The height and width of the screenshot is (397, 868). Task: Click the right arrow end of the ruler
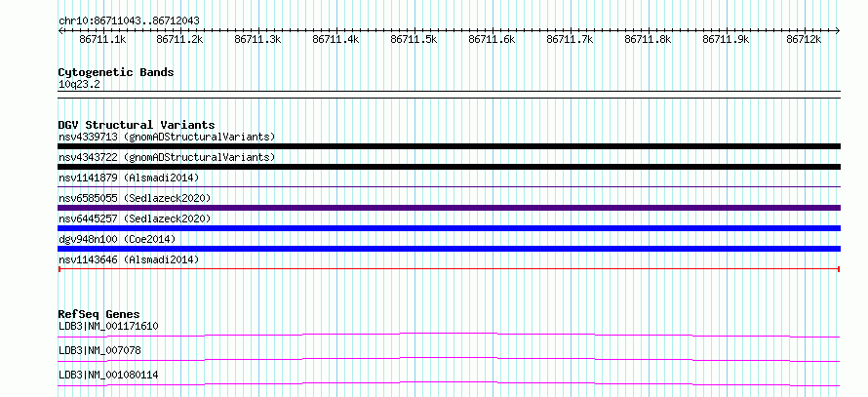pyautogui.click(x=838, y=30)
